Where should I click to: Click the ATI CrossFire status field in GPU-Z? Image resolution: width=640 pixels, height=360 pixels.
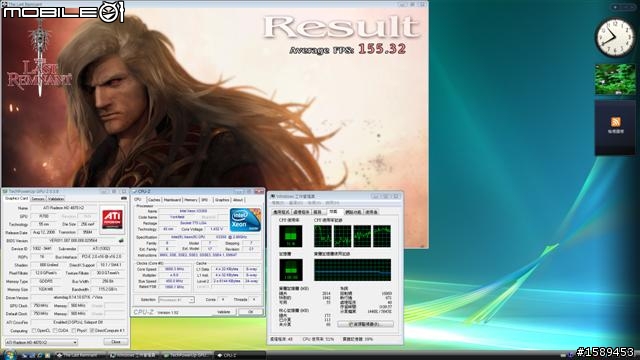[78, 322]
